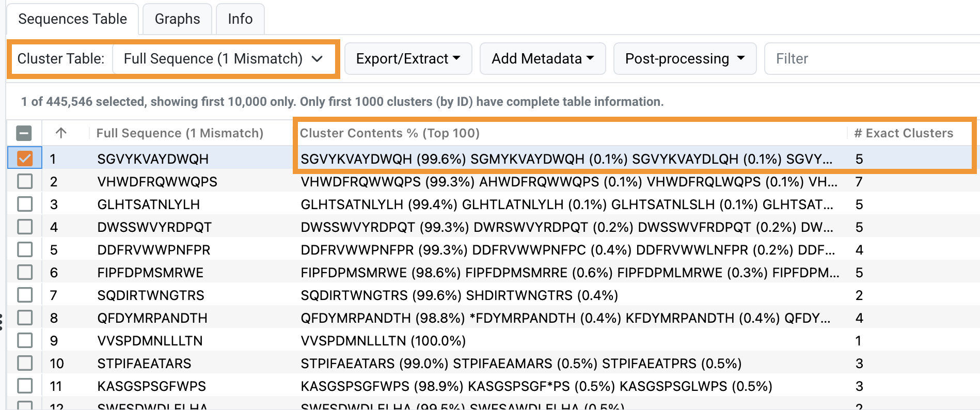Open the Add Metadata dropdown
The width and height of the screenshot is (980, 410).
pos(543,59)
